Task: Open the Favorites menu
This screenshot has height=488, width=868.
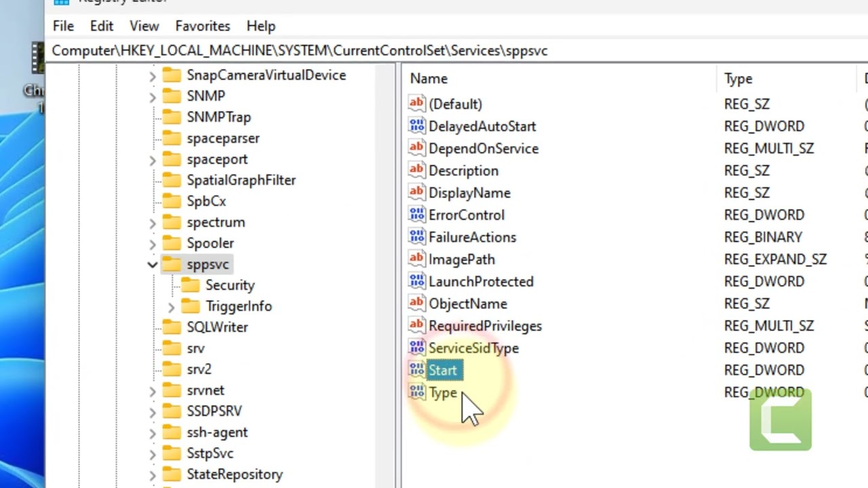Action: pyautogui.click(x=203, y=26)
